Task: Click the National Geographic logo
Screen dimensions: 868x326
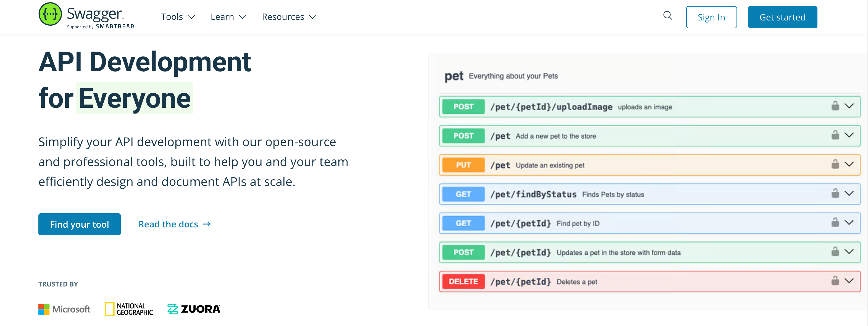Action: (129, 309)
